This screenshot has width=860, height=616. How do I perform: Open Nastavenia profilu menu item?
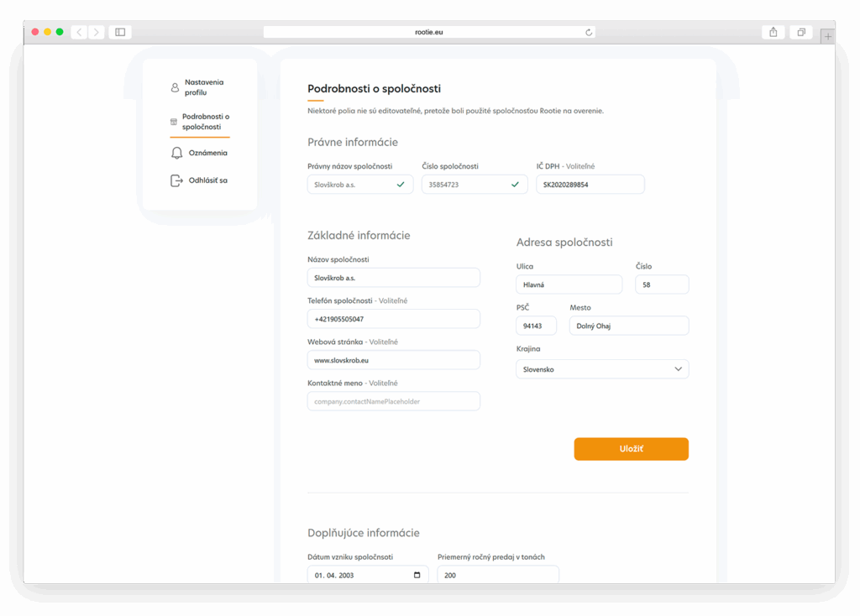click(x=204, y=87)
